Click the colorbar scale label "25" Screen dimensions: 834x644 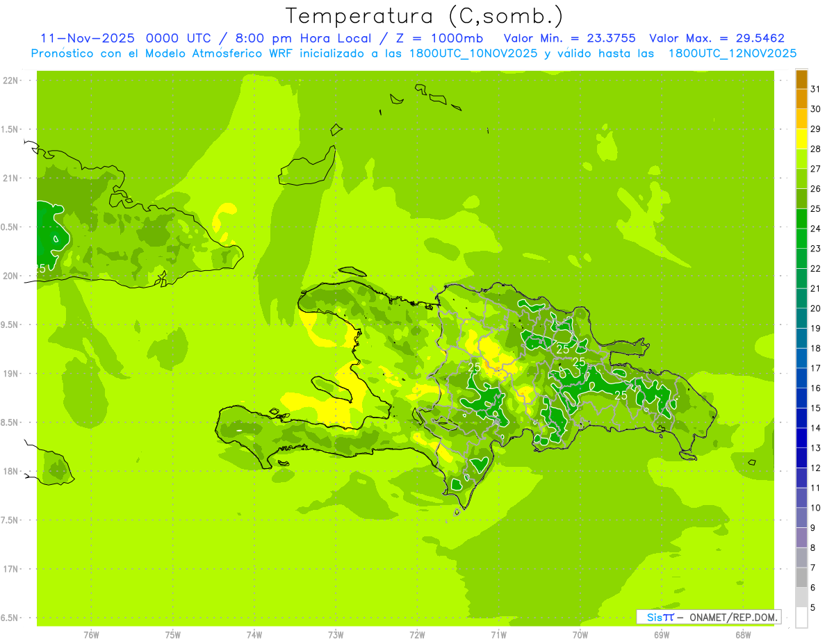[815, 208]
